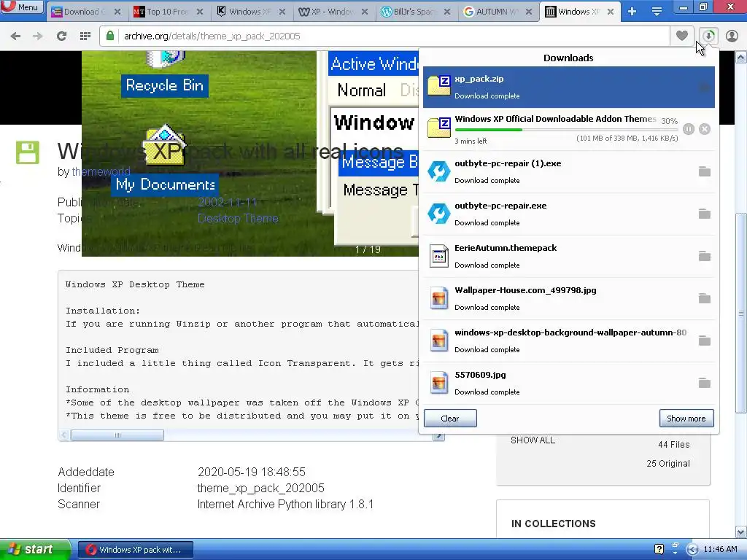
Task: Bookmark page with the heart icon
Action: tap(682, 36)
